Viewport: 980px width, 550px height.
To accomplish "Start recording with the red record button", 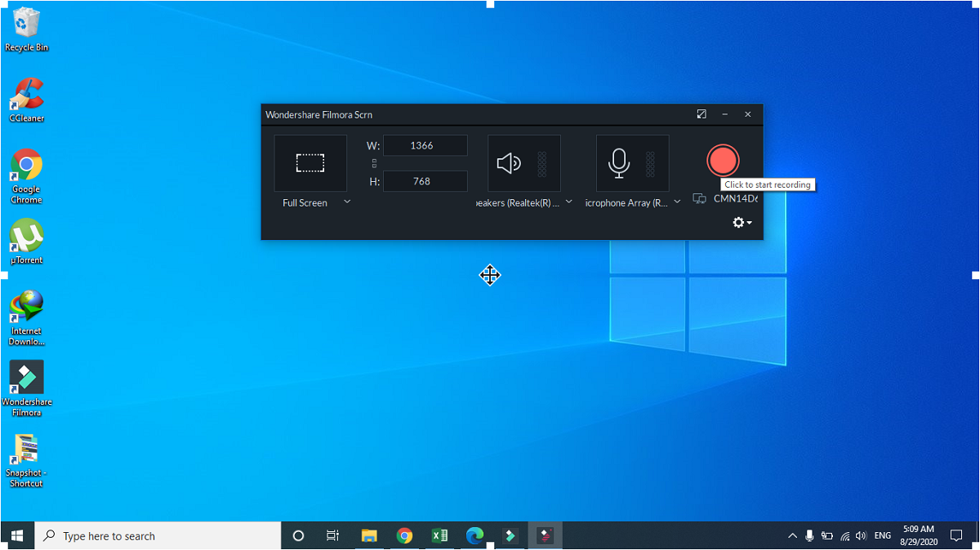I will (723, 161).
